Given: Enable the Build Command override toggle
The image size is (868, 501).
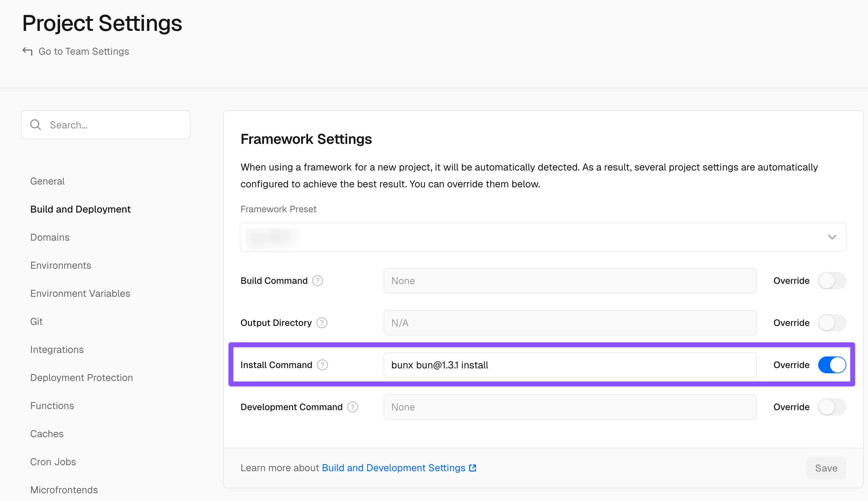Looking at the screenshot, I should click(832, 281).
